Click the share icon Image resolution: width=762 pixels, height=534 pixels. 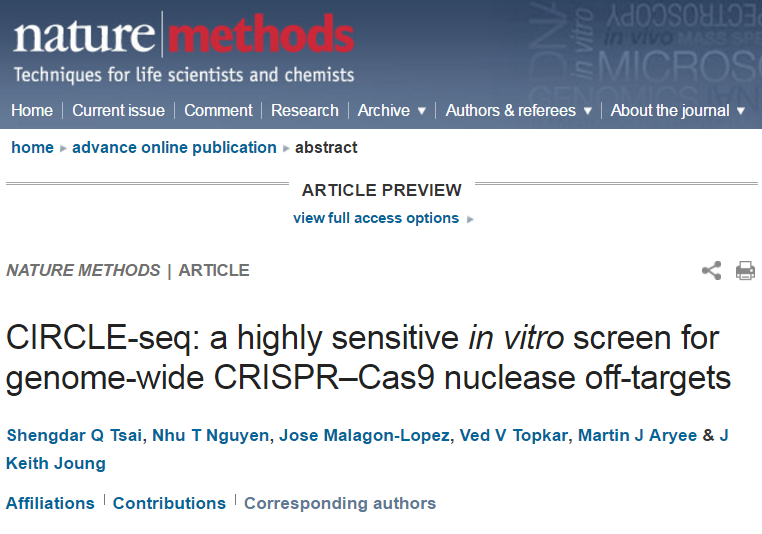[x=711, y=271]
